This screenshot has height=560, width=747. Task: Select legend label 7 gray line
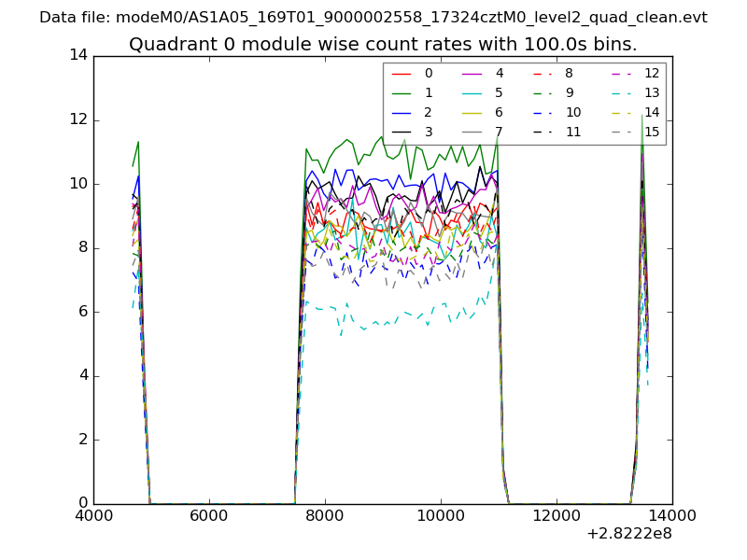coord(499,133)
